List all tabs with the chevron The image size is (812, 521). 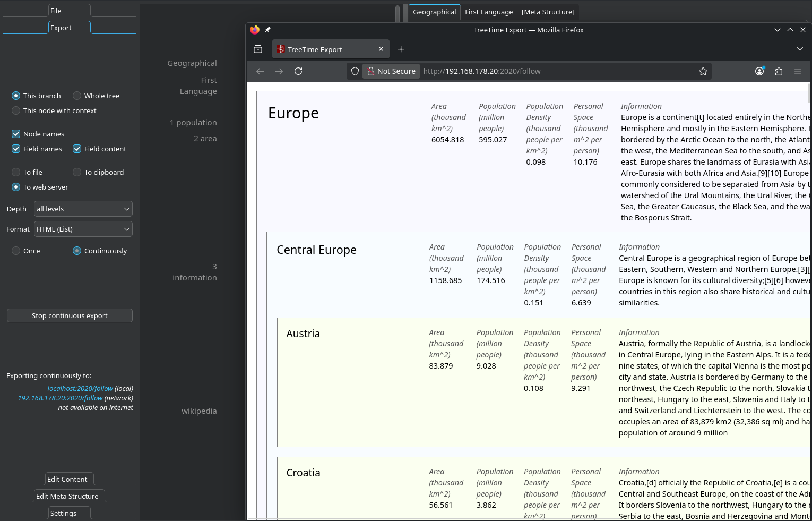pyautogui.click(x=799, y=49)
